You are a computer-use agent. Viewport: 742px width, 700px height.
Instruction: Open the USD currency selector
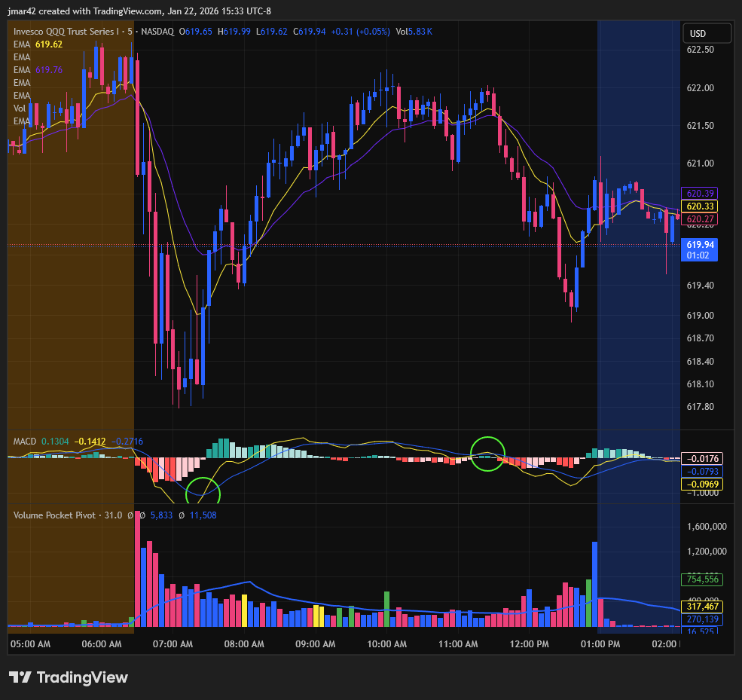coord(707,33)
